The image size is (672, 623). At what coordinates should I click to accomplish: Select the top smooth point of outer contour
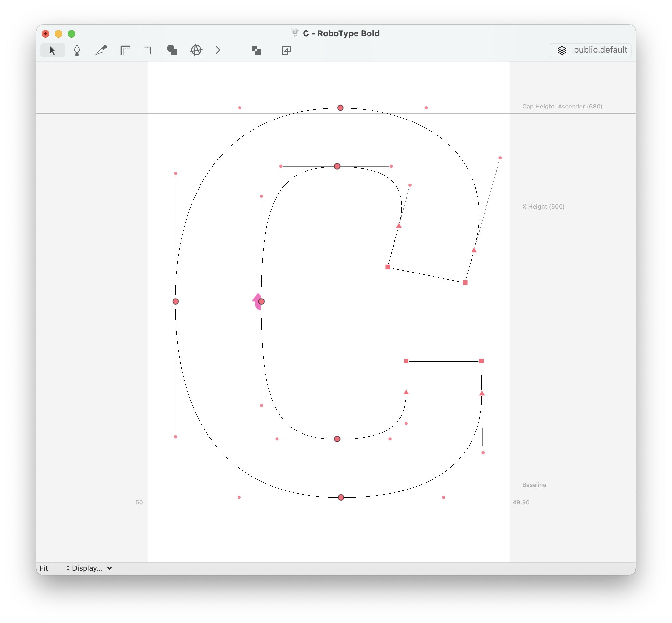point(340,108)
